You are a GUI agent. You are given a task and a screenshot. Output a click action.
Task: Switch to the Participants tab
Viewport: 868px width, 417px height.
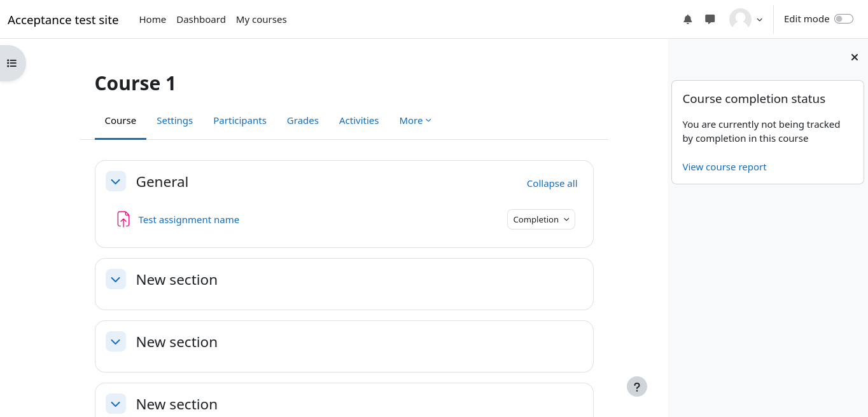coord(239,121)
